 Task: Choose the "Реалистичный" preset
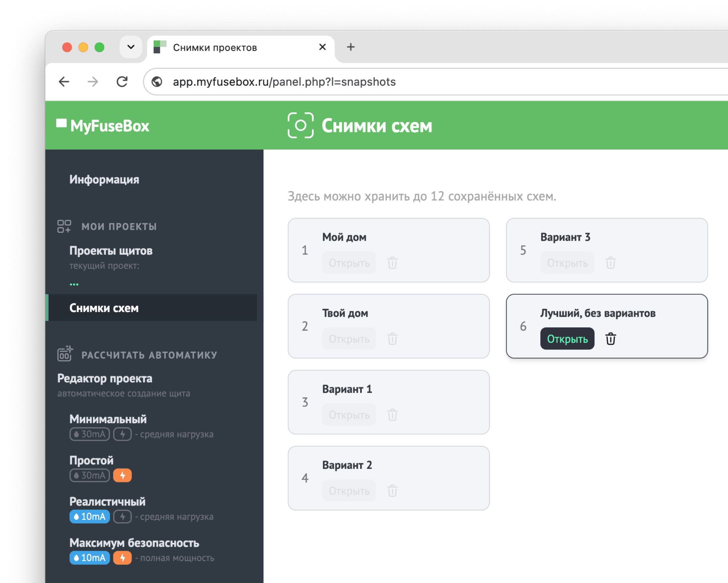point(107,502)
